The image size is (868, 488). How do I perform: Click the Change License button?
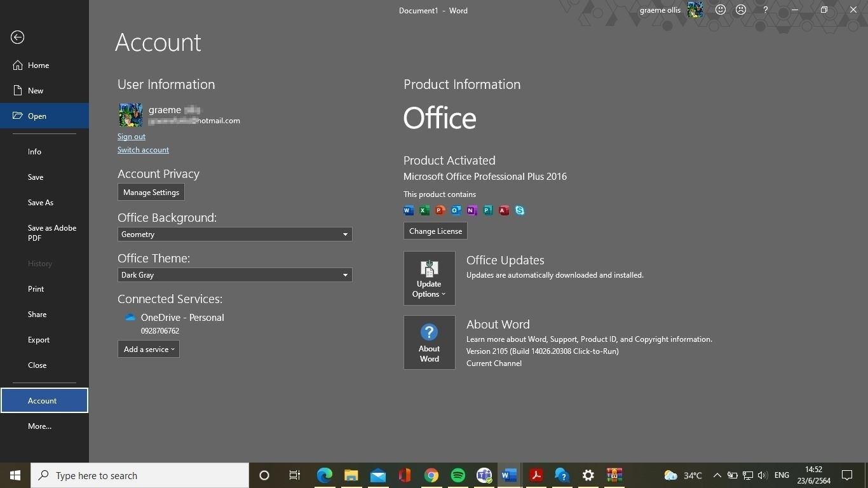pyautogui.click(x=435, y=231)
